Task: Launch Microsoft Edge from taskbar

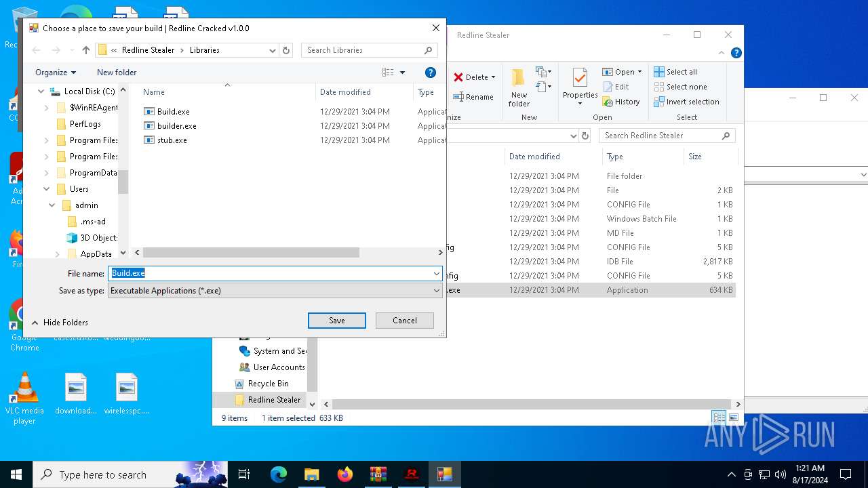Action: pos(279,474)
